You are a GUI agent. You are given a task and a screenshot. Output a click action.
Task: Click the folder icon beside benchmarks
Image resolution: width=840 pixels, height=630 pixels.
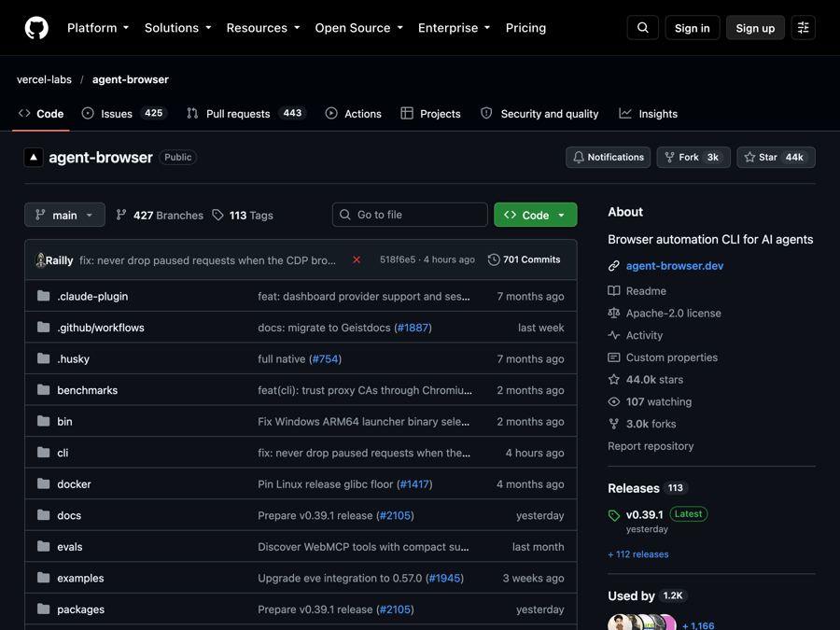tap(43, 389)
